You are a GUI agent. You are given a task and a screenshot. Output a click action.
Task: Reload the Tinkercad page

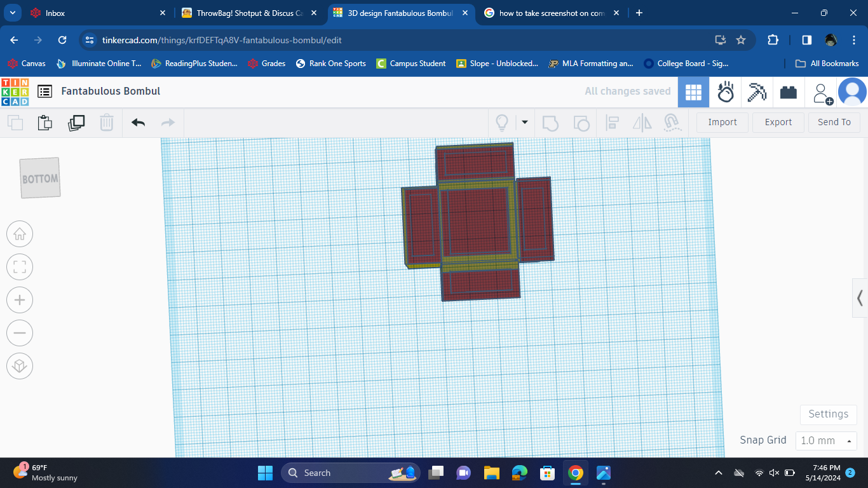62,39
